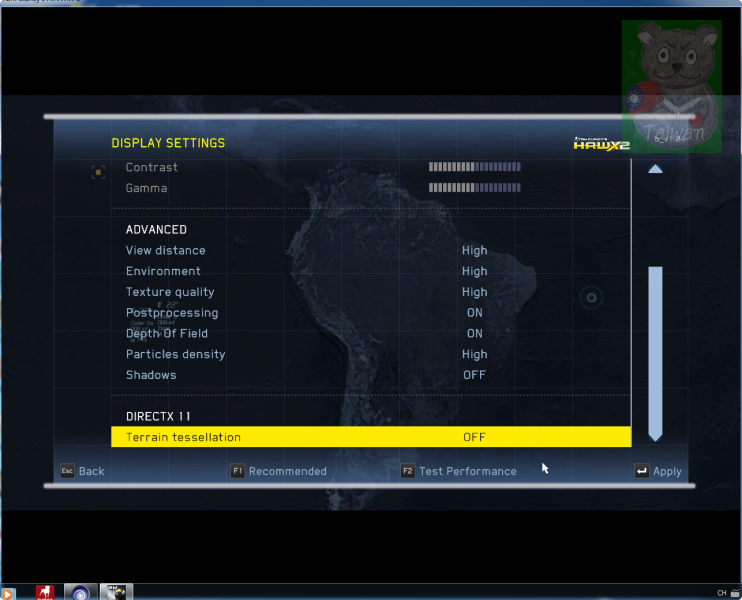The width and height of the screenshot is (742, 600).
Task: Select the Terrain tessellation row label
Action: click(x=183, y=437)
